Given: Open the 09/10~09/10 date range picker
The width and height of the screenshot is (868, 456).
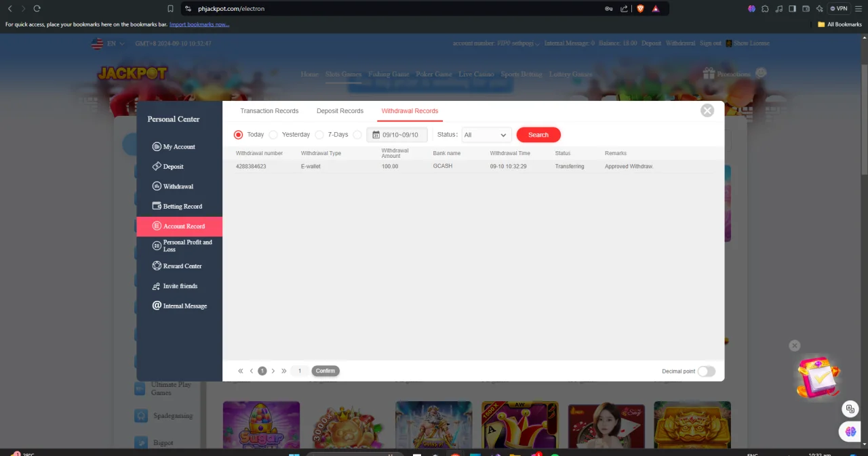Looking at the screenshot, I should (x=397, y=135).
